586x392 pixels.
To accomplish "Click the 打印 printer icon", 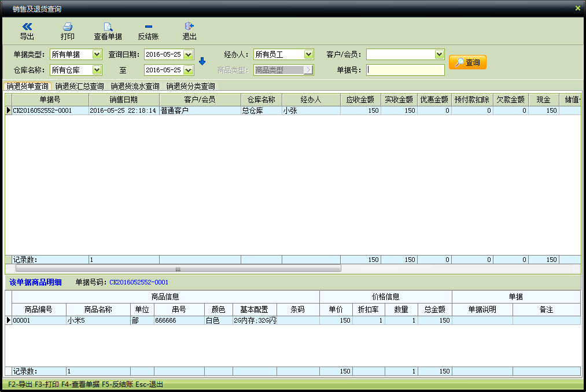I will click(68, 27).
